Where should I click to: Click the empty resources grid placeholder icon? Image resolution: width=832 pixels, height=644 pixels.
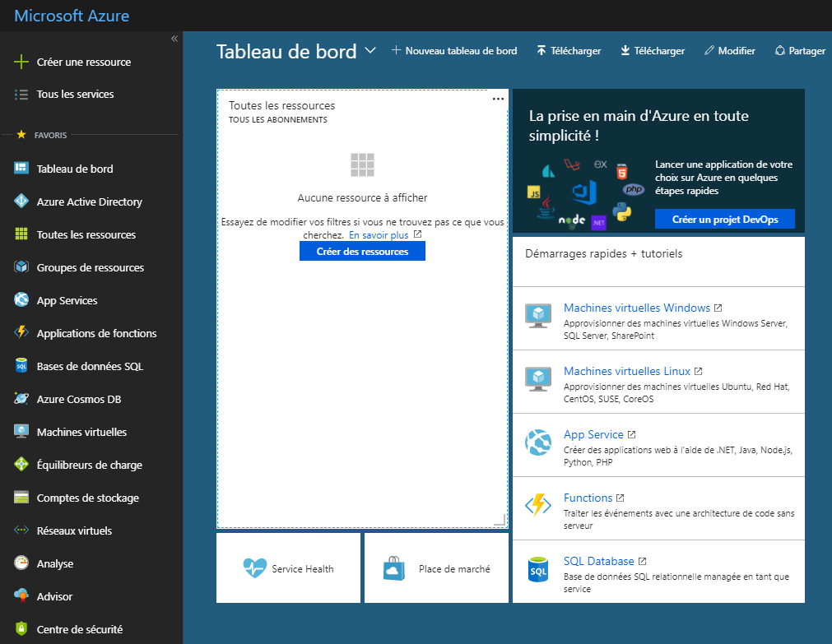click(362, 165)
